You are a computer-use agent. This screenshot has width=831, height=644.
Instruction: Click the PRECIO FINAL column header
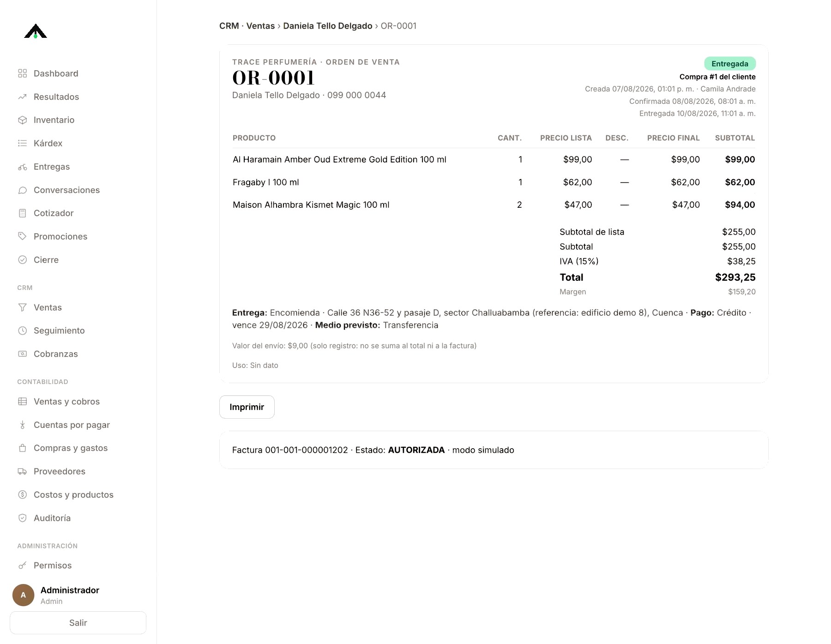click(673, 138)
